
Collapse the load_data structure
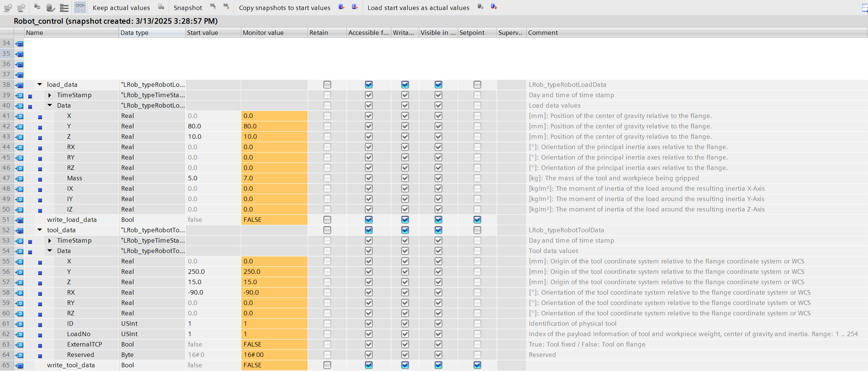[40, 85]
